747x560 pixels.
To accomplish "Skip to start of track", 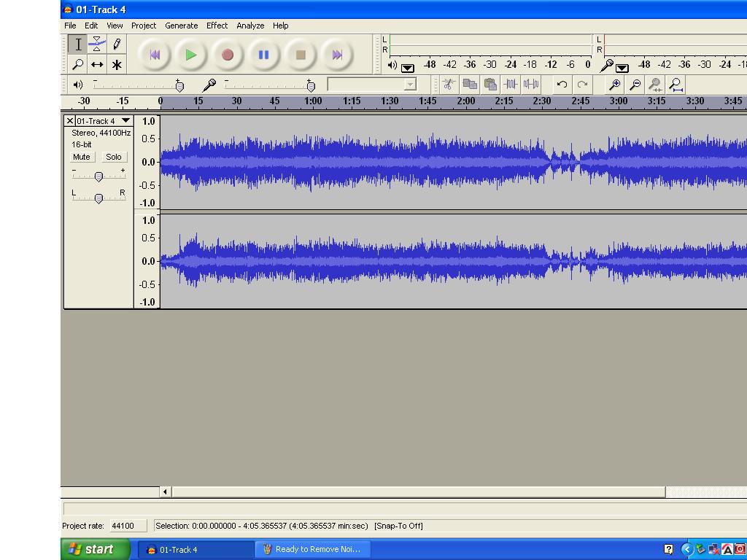I will coord(155,55).
